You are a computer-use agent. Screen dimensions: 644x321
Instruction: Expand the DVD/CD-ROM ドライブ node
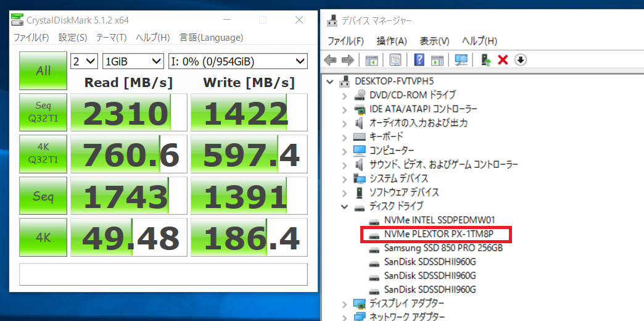point(344,96)
